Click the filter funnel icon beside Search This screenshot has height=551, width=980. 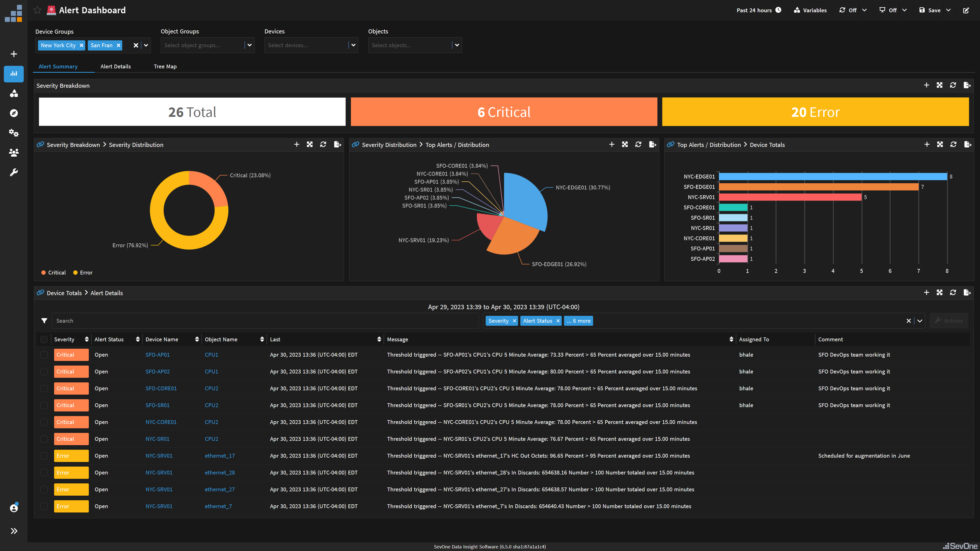click(44, 321)
